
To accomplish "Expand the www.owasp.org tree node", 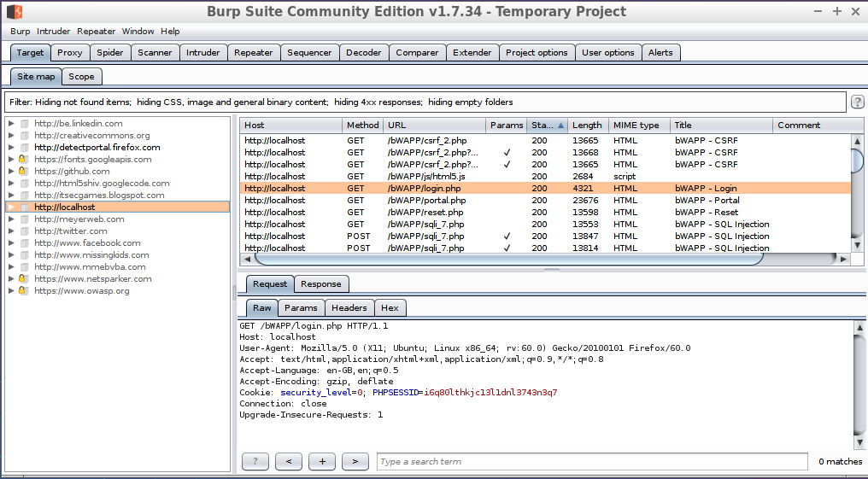I will coord(11,291).
